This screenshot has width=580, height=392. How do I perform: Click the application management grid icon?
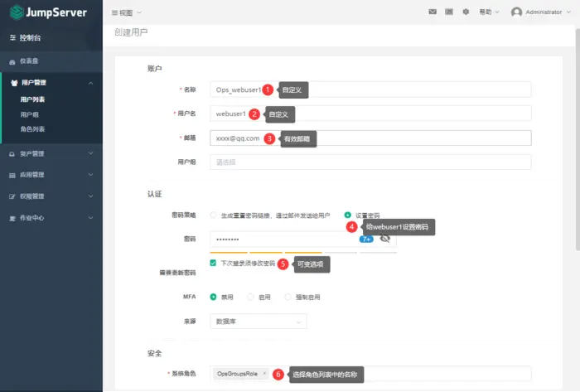point(12,176)
